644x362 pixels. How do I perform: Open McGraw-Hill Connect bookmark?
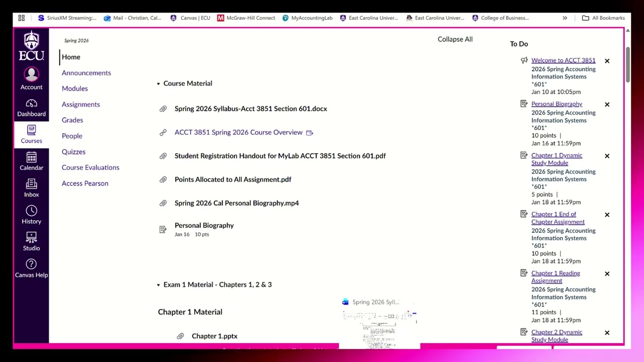point(246,18)
